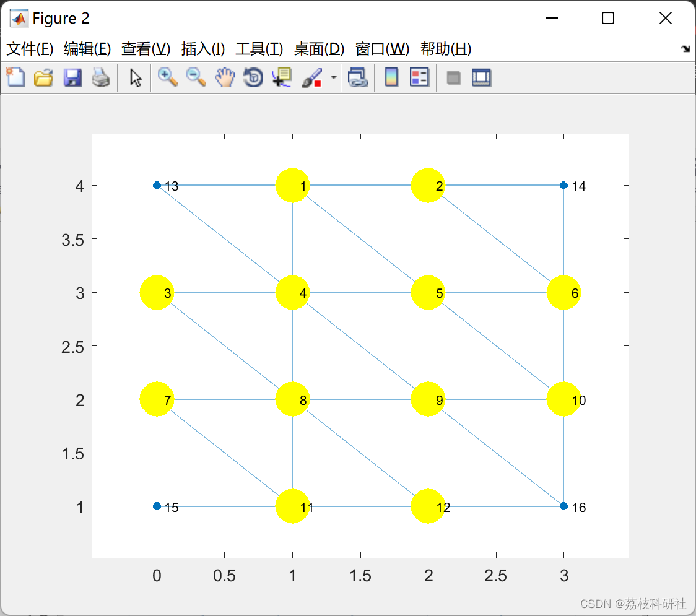Click x-axis tick label 2.5
Viewport: 696px width, 616px height.
pyautogui.click(x=496, y=576)
